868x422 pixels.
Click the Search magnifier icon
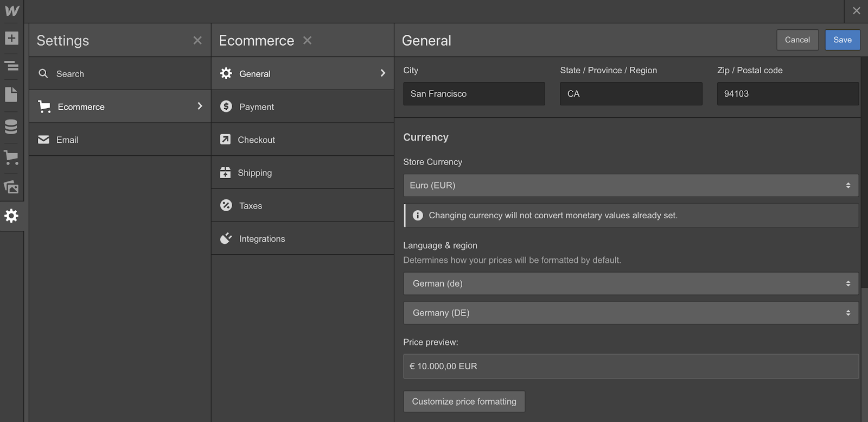[43, 73]
